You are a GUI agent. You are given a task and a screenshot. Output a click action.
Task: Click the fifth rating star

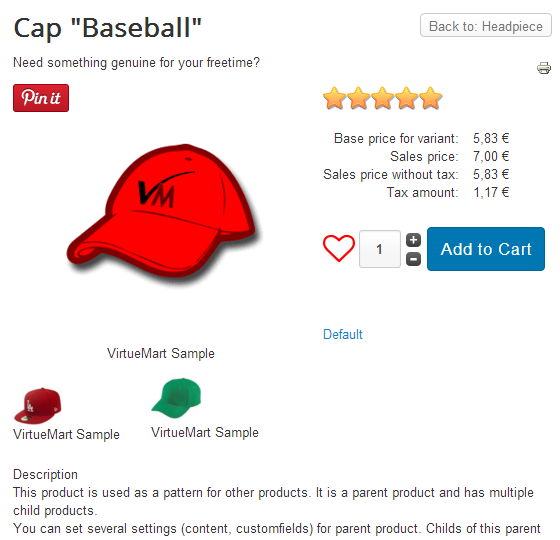tap(431, 98)
